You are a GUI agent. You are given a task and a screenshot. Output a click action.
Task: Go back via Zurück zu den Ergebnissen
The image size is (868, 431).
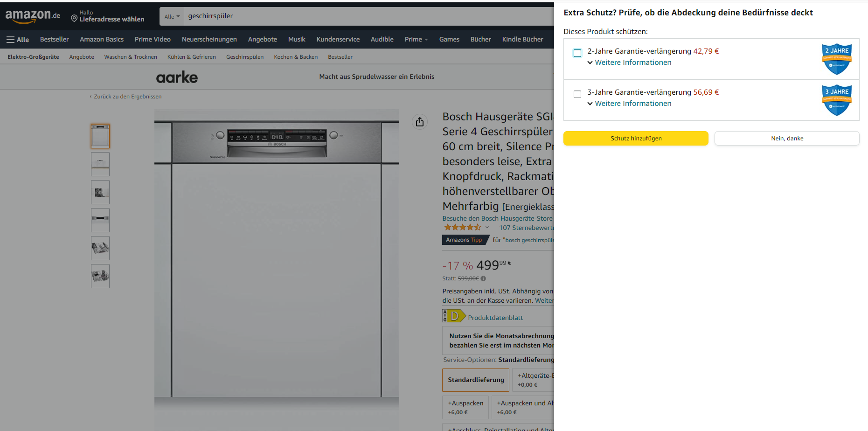click(x=126, y=97)
